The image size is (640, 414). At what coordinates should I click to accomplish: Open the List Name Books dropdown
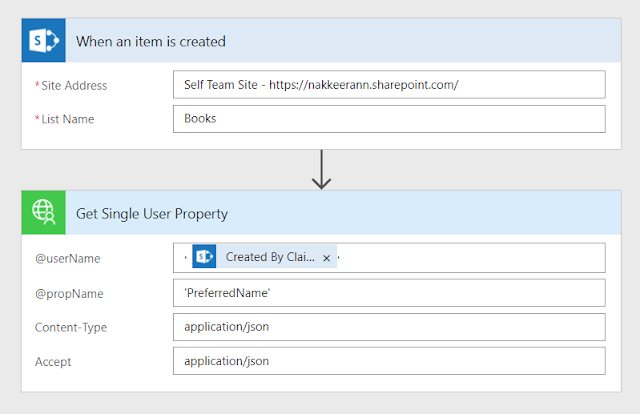pos(389,119)
